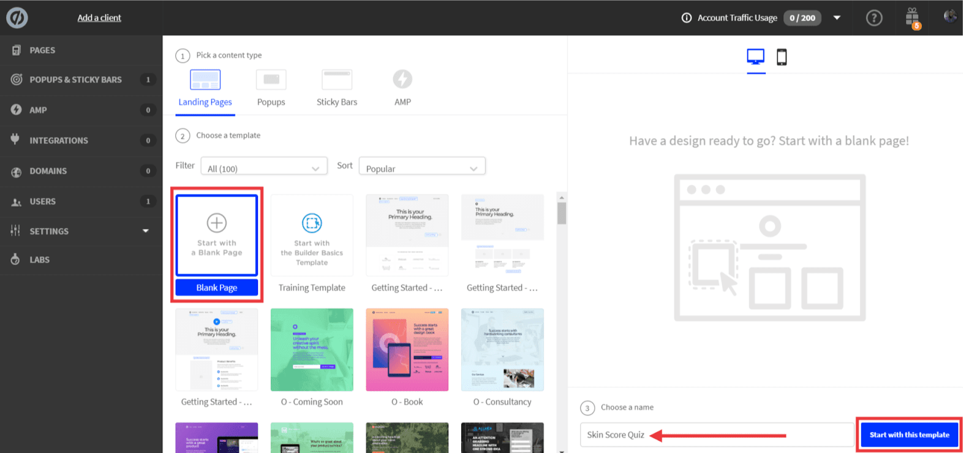The width and height of the screenshot is (980, 453).
Task: Select the Start with a Blank Page thumbnail
Action: [217, 235]
